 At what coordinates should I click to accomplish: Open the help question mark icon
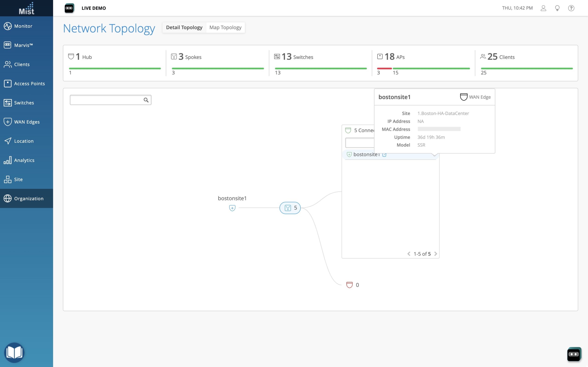pyautogui.click(x=571, y=8)
